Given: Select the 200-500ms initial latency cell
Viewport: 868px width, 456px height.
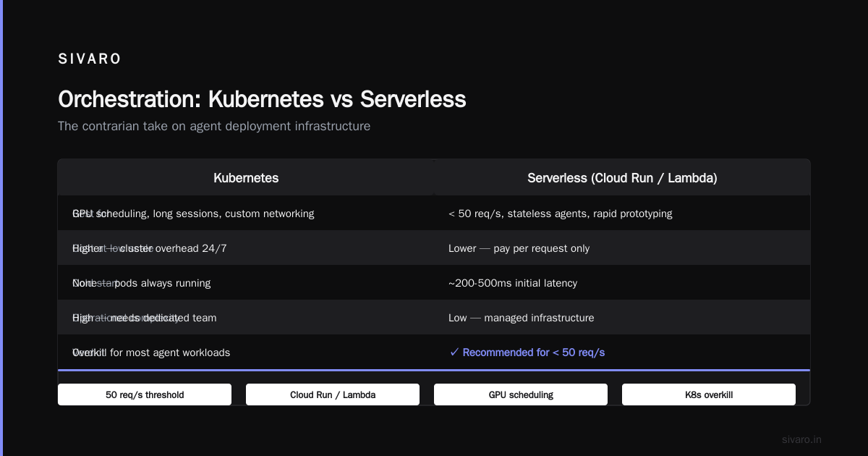Looking at the screenshot, I should [622, 283].
